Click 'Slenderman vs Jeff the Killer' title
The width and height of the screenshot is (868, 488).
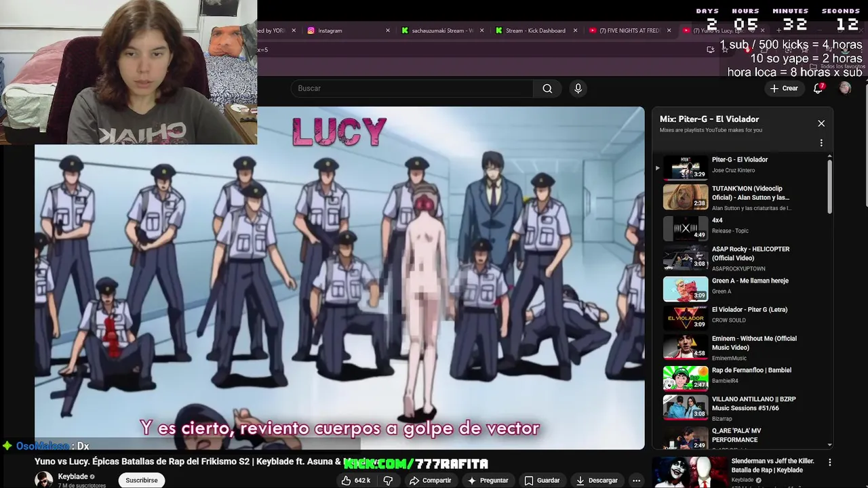pyautogui.click(x=772, y=466)
